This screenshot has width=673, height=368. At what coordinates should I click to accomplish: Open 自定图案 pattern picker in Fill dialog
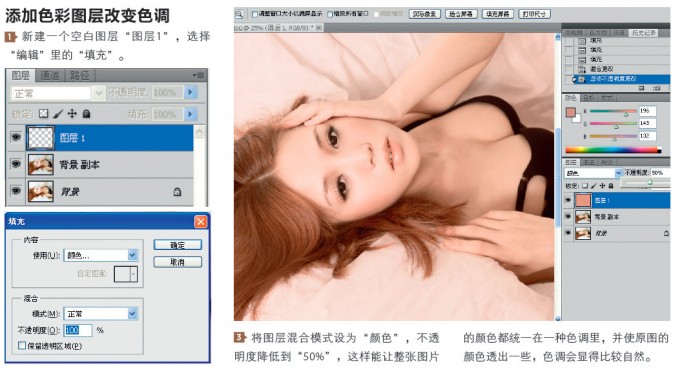[x=126, y=274]
